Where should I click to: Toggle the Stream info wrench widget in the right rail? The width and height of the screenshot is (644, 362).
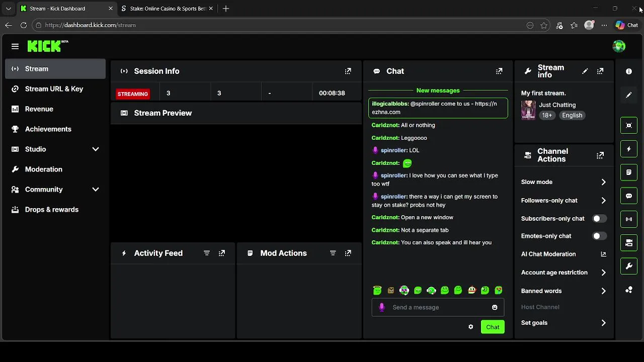pyautogui.click(x=629, y=266)
